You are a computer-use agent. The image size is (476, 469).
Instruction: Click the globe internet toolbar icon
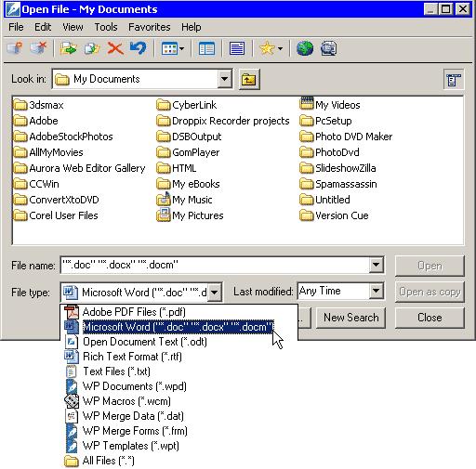click(304, 48)
